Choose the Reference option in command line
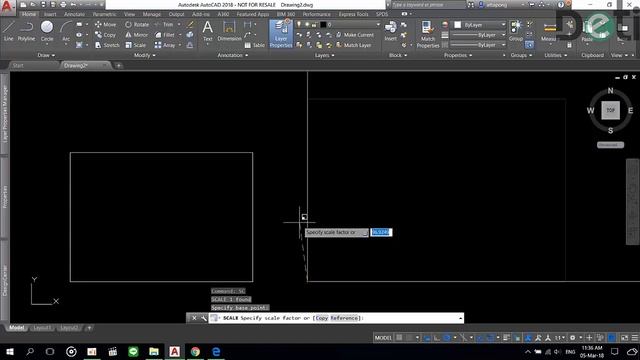Screen dimensions: 640x360 click(x=344, y=318)
